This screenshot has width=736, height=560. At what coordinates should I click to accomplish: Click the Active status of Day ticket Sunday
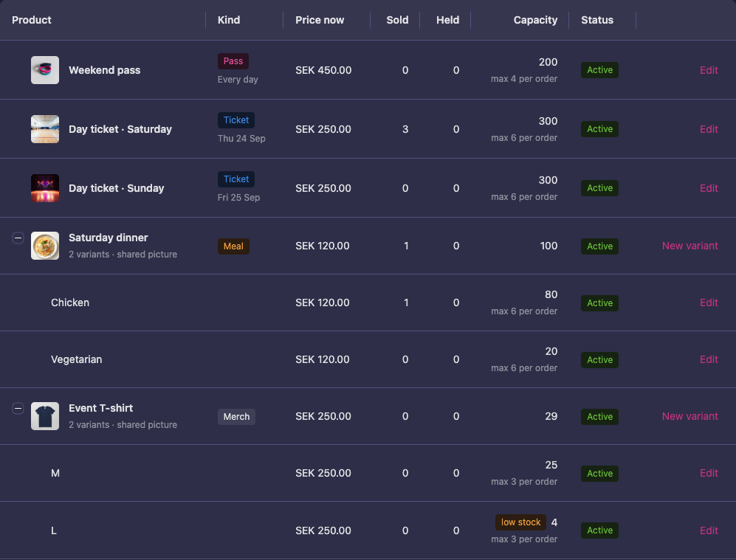point(600,188)
